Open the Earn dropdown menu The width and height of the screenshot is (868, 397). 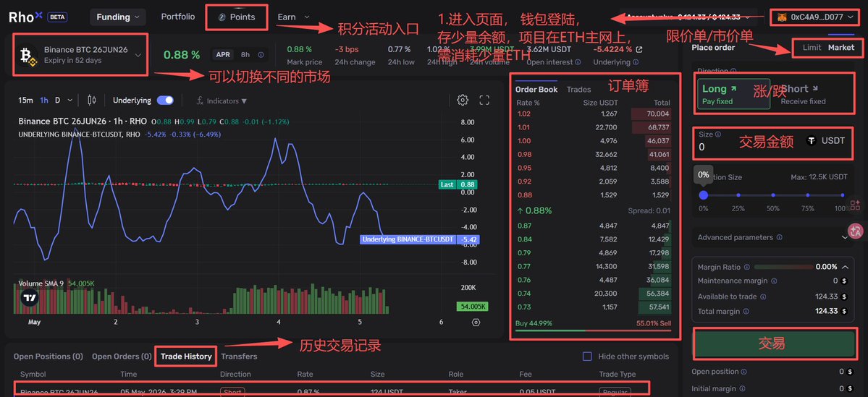[x=293, y=17]
